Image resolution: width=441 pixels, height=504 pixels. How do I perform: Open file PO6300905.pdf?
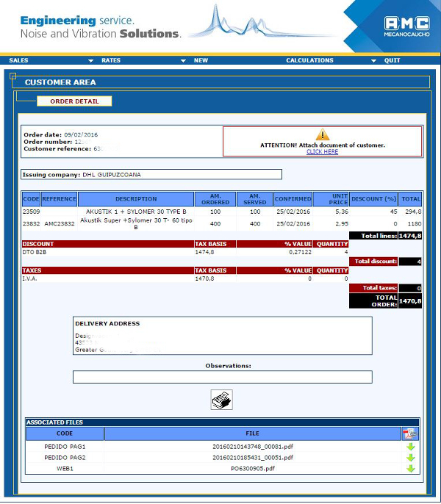253,468
